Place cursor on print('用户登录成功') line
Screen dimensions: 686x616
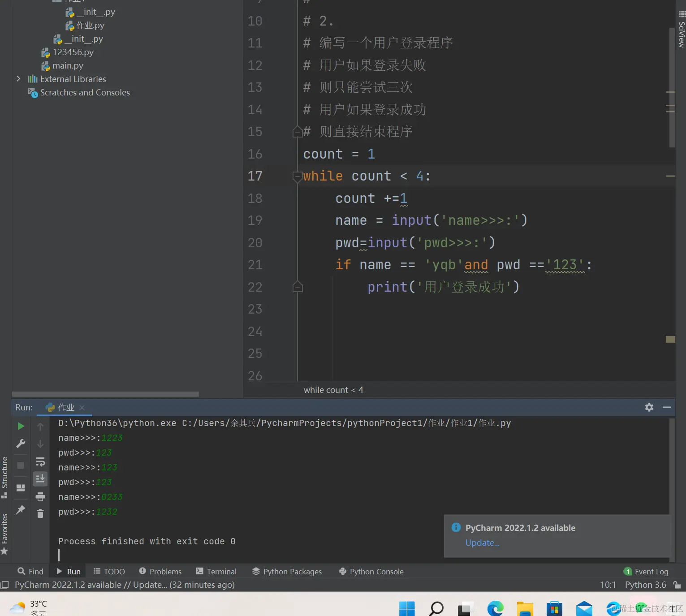pos(443,287)
